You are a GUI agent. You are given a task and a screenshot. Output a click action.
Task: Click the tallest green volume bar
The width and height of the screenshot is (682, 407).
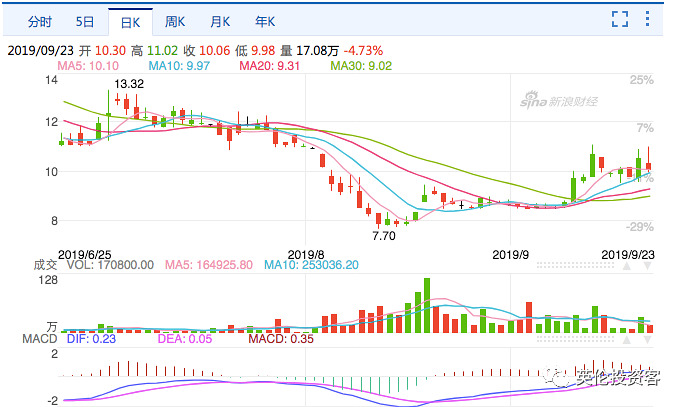(427, 305)
